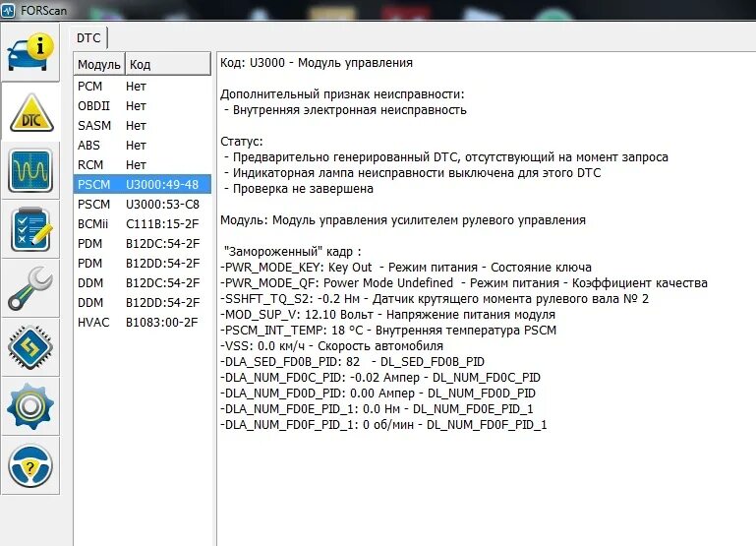This screenshot has height=546, width=756.
Task: Click the 'Статус:' heading
Action: coord(242,142)
